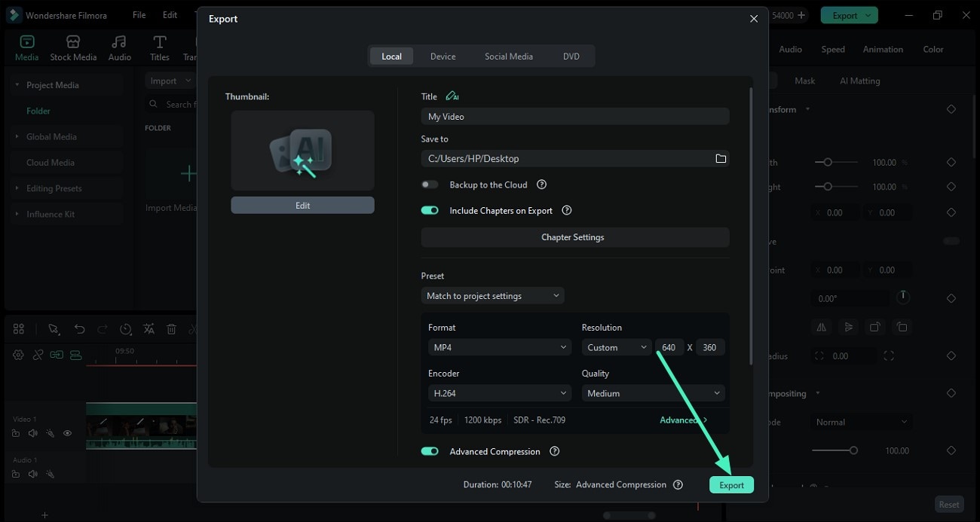Open the Format MP4 dropdown
The width and height of the screenshot is (980, 522).
pos(500,347)
